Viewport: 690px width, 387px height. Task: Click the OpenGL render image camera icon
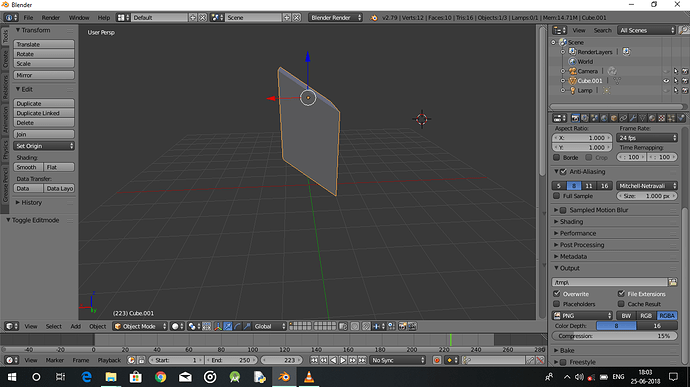click(402, 326)
